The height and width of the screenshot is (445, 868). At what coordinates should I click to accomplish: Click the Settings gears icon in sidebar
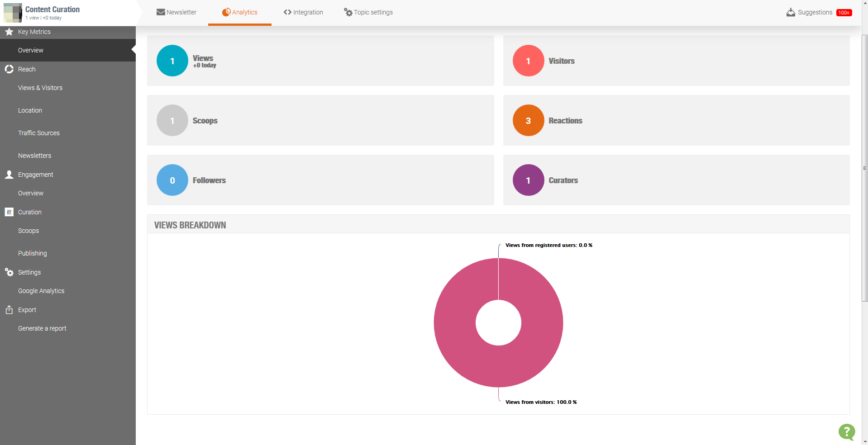9,272
